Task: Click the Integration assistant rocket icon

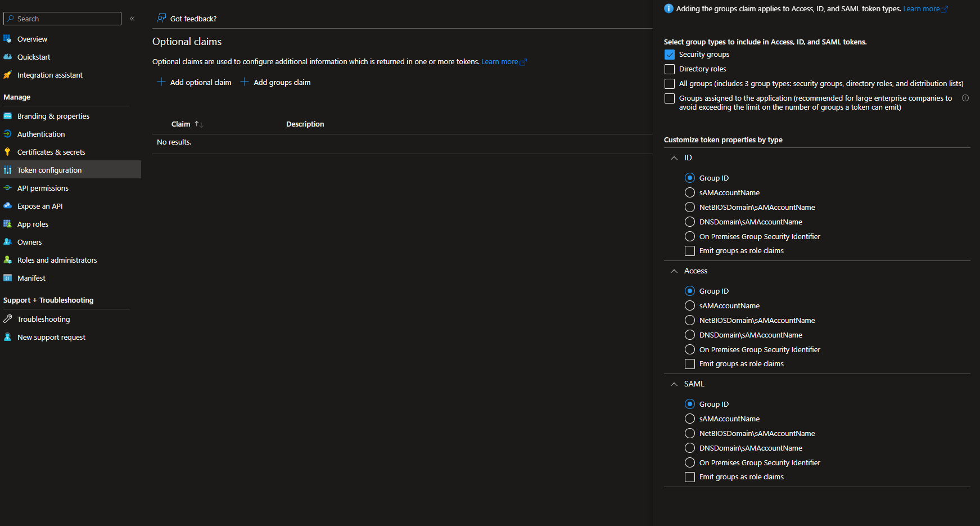Action: (x=7, y=75)
